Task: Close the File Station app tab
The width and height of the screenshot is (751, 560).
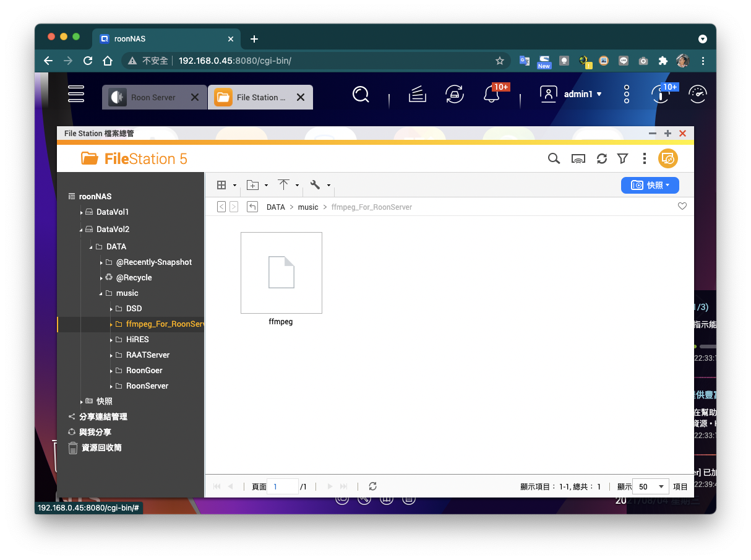Action: [x=301, y=97]
